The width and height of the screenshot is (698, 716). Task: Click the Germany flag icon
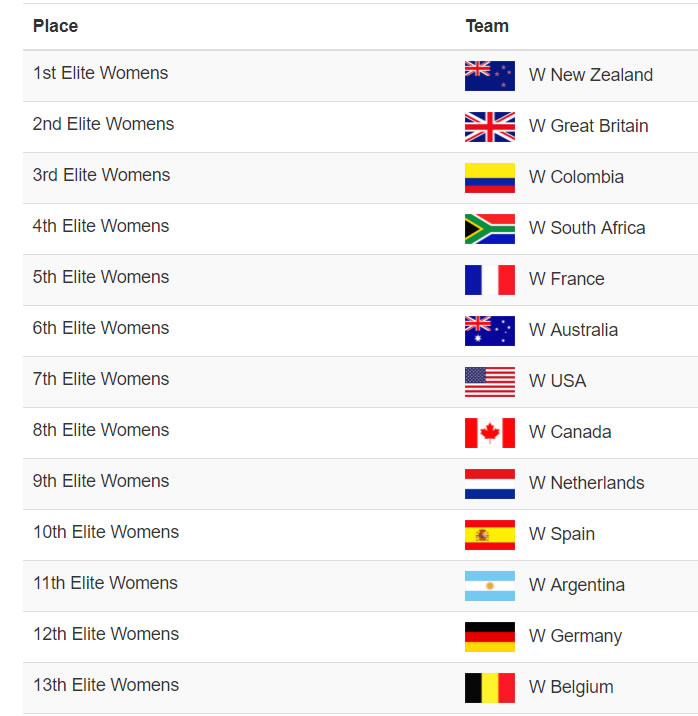489,637
